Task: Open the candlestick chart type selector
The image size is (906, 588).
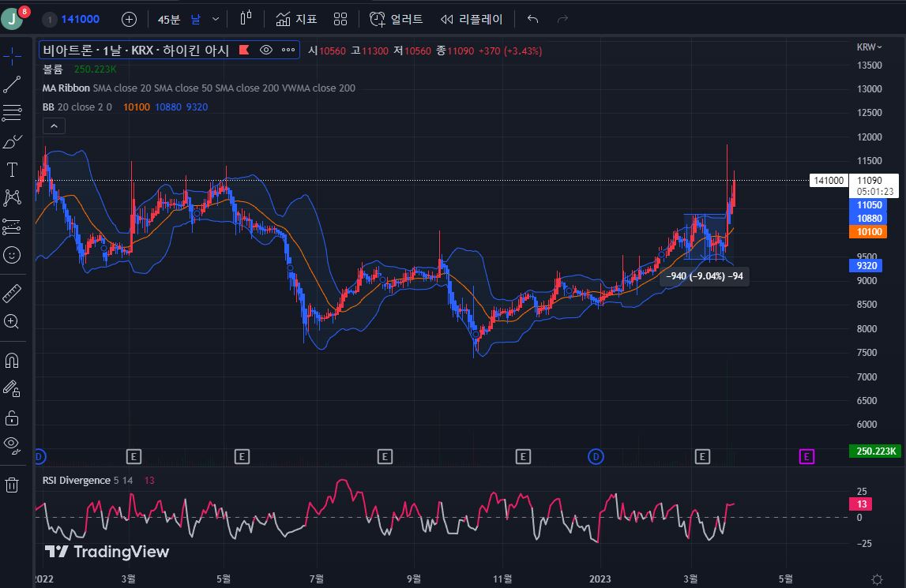Action: click(x=246, y=19)
